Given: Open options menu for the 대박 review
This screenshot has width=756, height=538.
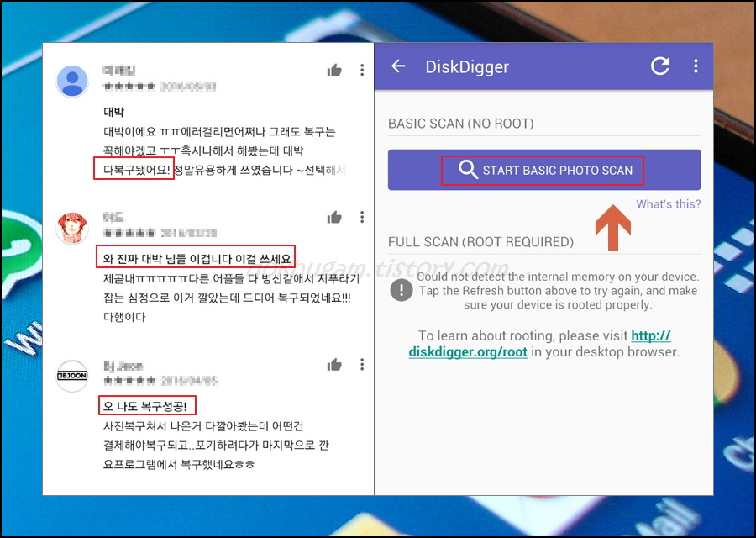Looking at the screenshot, I should pyautogui.click(x=361, y=70).
